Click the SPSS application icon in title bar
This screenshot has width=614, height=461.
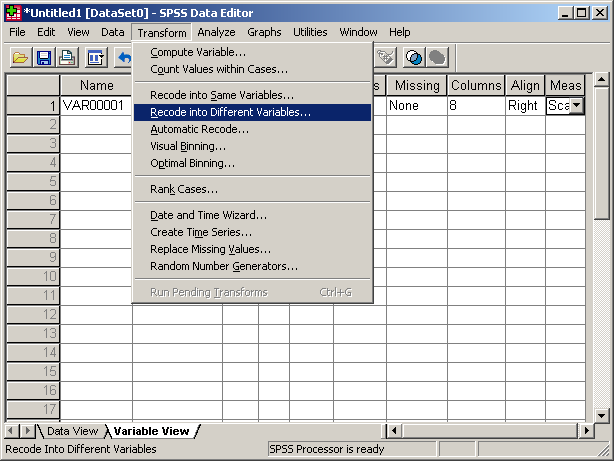(x=13, y=13)
